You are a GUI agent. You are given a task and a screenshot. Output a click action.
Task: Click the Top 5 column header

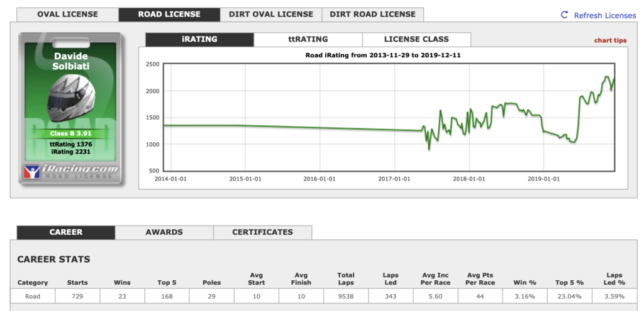(167, 283)
